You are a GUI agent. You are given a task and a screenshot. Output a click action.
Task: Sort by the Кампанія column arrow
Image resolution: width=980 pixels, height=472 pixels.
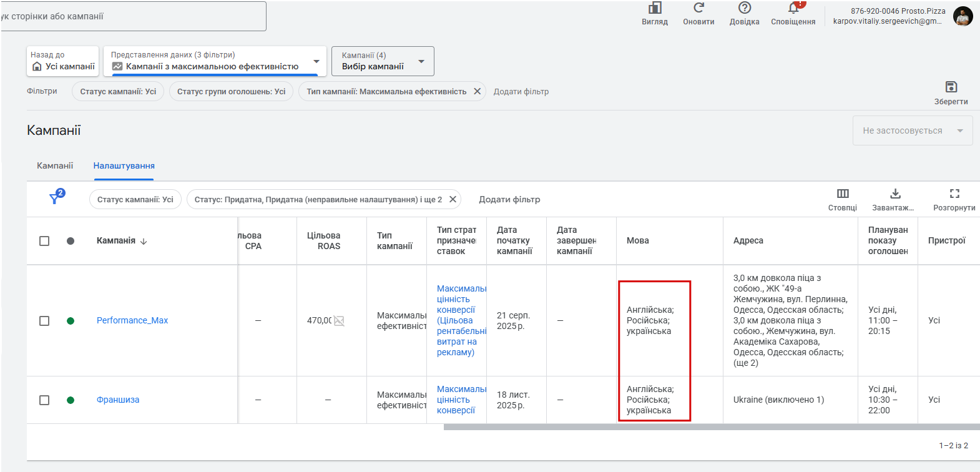144,242
